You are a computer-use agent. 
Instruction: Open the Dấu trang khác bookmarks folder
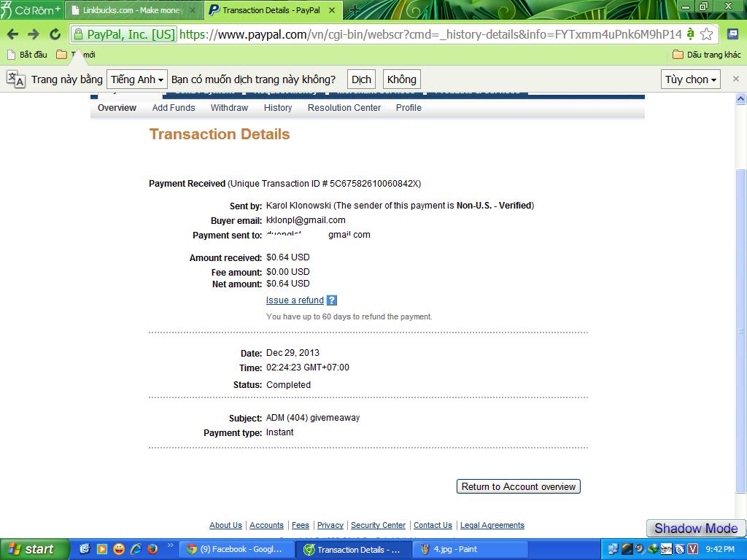click(707, 55)
